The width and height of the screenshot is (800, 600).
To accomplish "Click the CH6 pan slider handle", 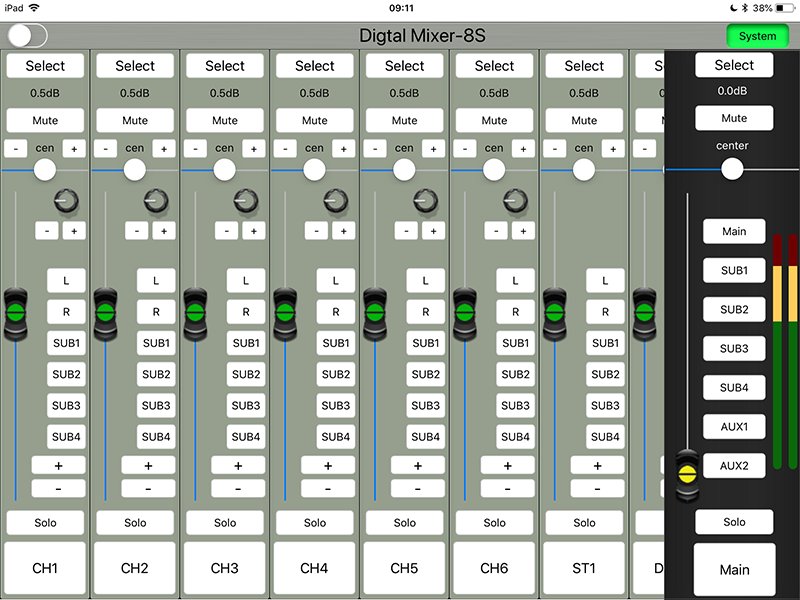I will click(x=494, y=170).
